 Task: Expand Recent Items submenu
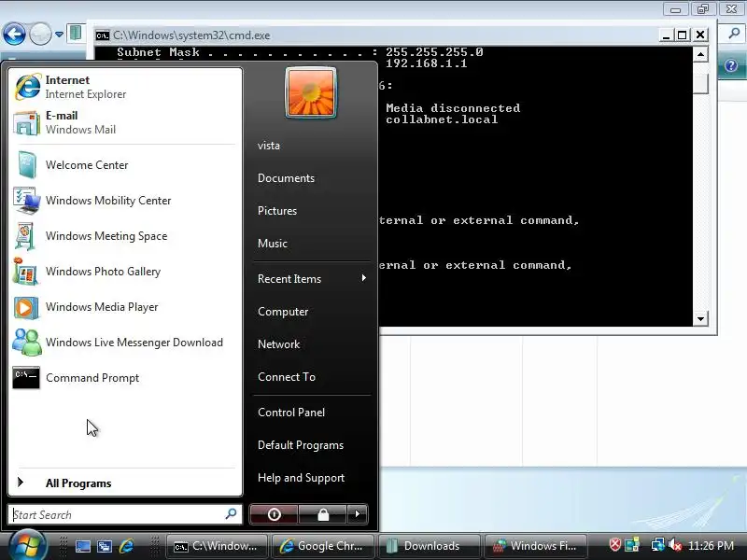pyautogui.click(x=312, y=278)
